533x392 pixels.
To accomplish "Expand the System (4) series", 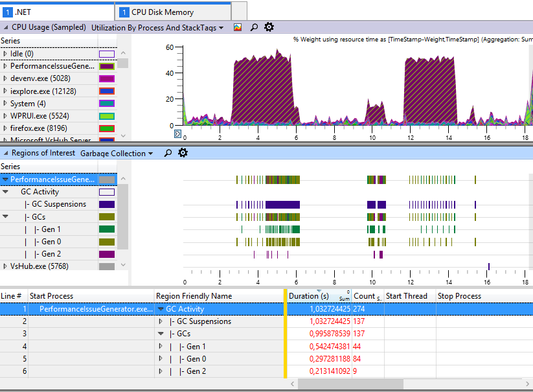I will pos(5,103).
